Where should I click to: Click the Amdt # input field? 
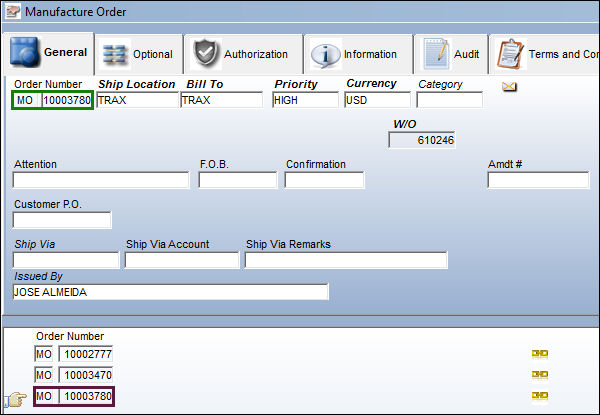pos(538,180)
